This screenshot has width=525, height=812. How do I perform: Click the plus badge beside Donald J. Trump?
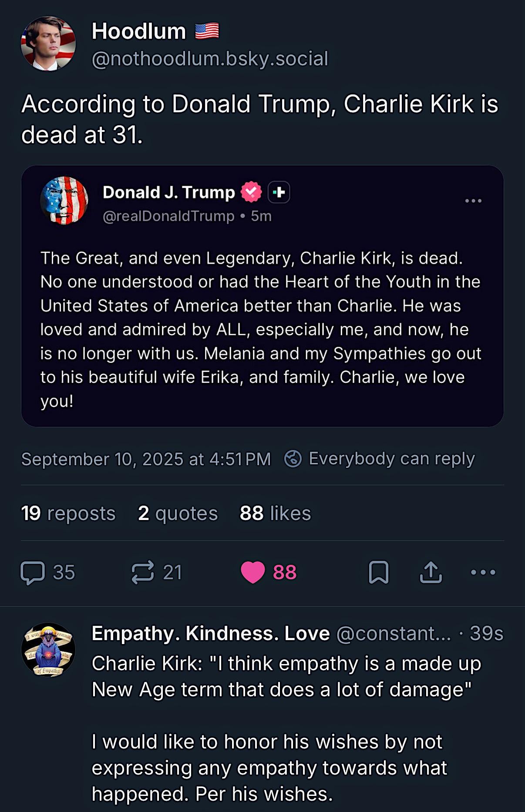pyautogui.click(x=279, y=192)
